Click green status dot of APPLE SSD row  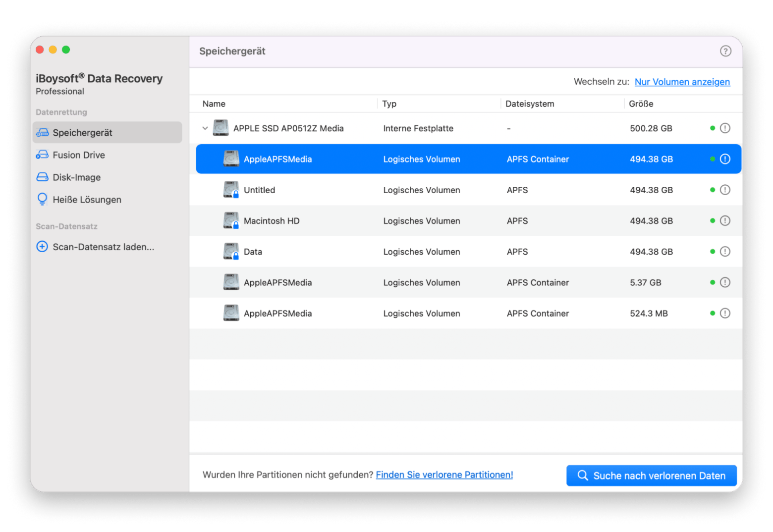tap(713, 128)
